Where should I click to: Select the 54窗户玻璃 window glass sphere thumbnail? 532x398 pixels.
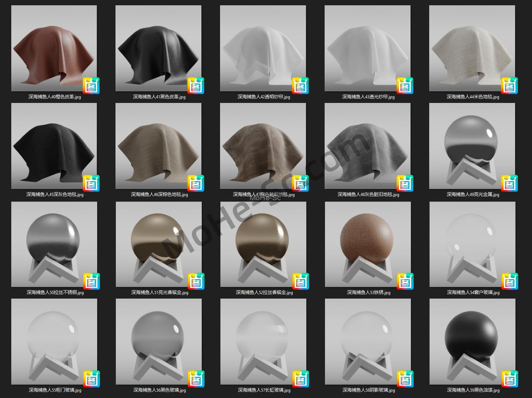pyautogui.click(x=472, y=244)
